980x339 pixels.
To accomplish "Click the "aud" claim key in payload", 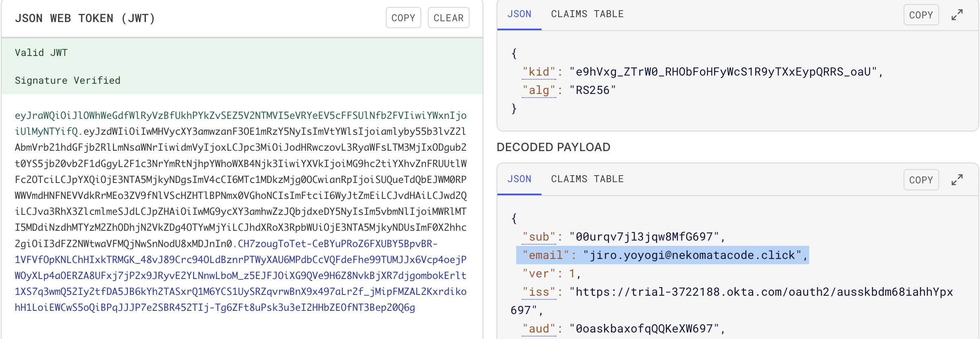I will point(539,329).
